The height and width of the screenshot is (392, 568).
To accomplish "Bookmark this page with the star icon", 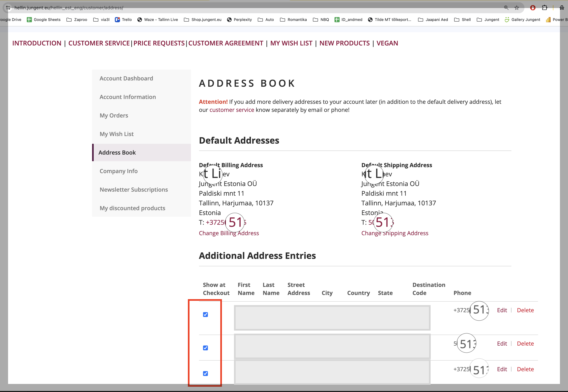I will tap(517, 8).
